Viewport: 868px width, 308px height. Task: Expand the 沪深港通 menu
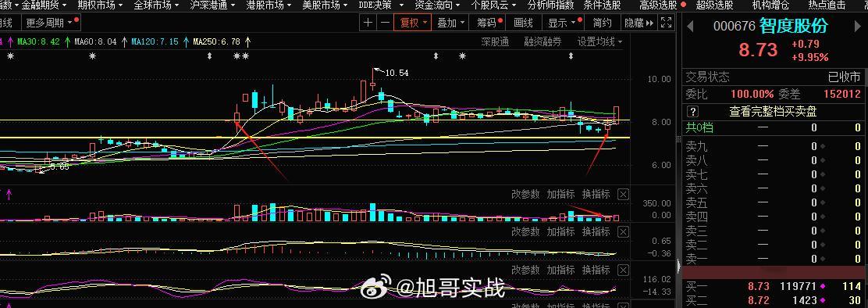(212, 5)
